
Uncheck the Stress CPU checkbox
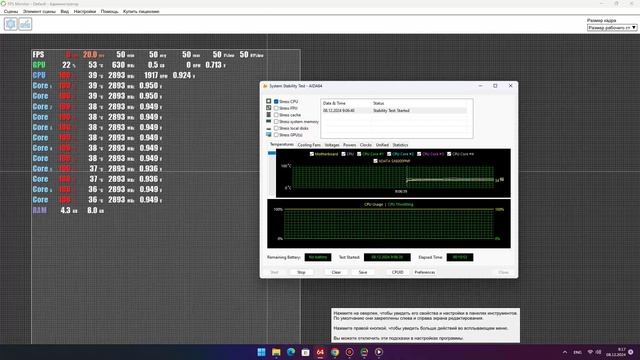(x=276, y=101)
